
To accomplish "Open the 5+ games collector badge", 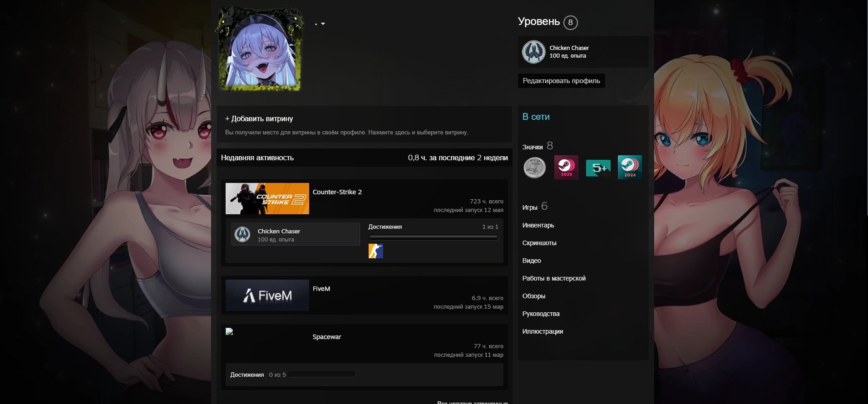I will pos(598,168).
